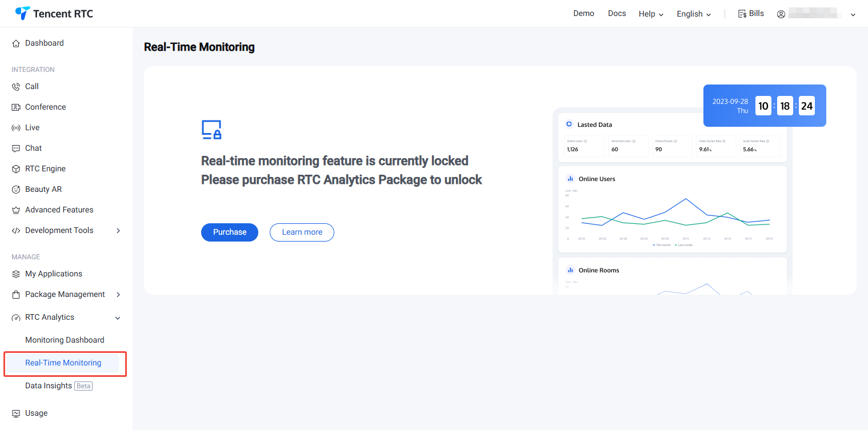Click the Bills receipt icon
The image size is (868, 430).
coord(742,14)
